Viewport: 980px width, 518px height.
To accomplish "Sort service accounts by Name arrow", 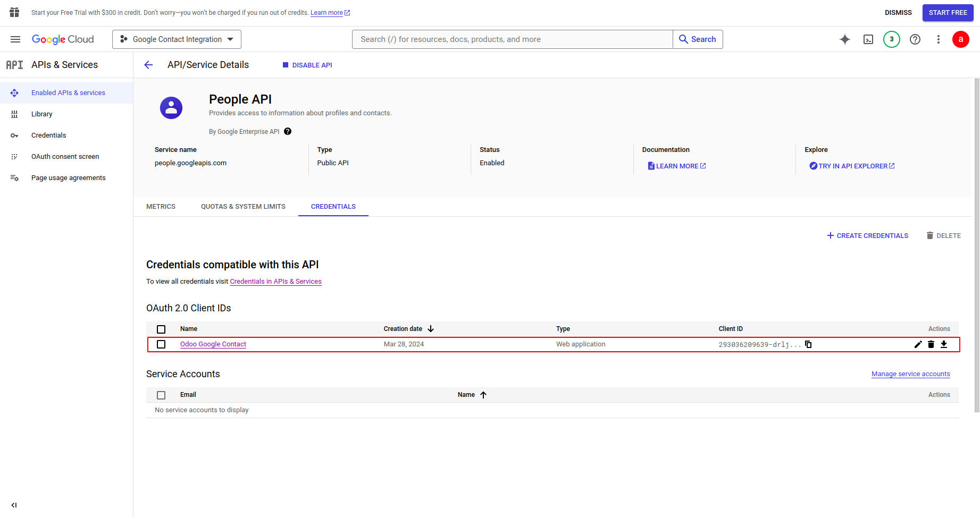I will tap(483, 395).
